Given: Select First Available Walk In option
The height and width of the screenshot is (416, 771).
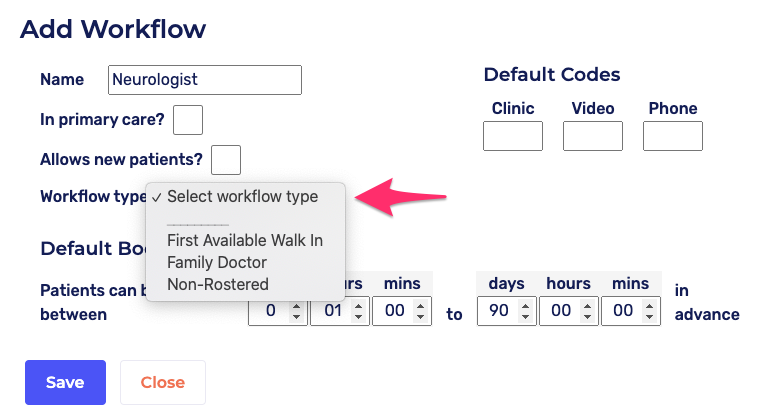Looking at the screenshot, I should (245, 241).
